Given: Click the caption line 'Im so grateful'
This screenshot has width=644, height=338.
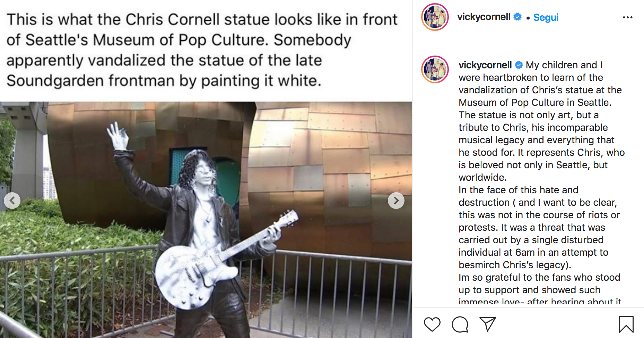Looking at the screenshot, I should 539,277.
